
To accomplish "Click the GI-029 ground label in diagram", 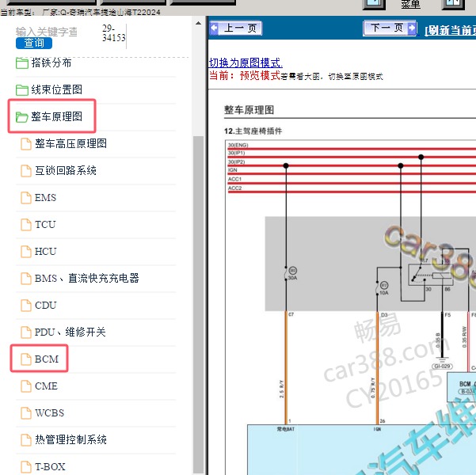I will pos(442,366).
